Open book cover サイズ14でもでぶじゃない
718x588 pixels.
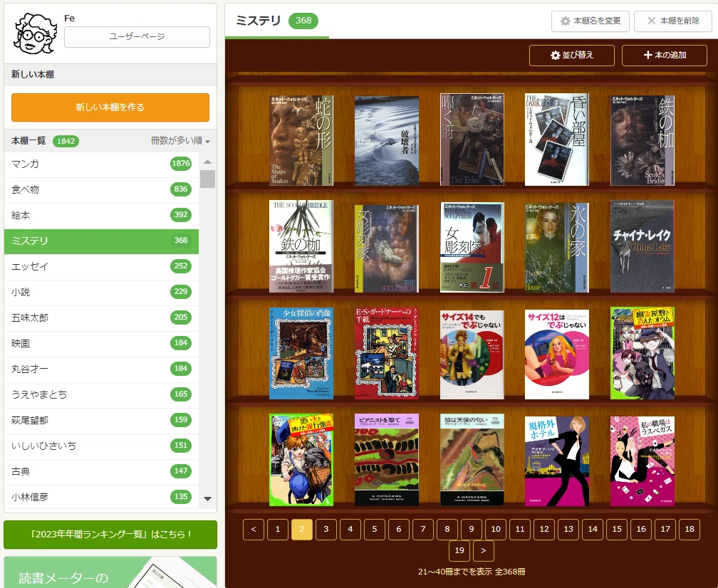coord(472,355)
